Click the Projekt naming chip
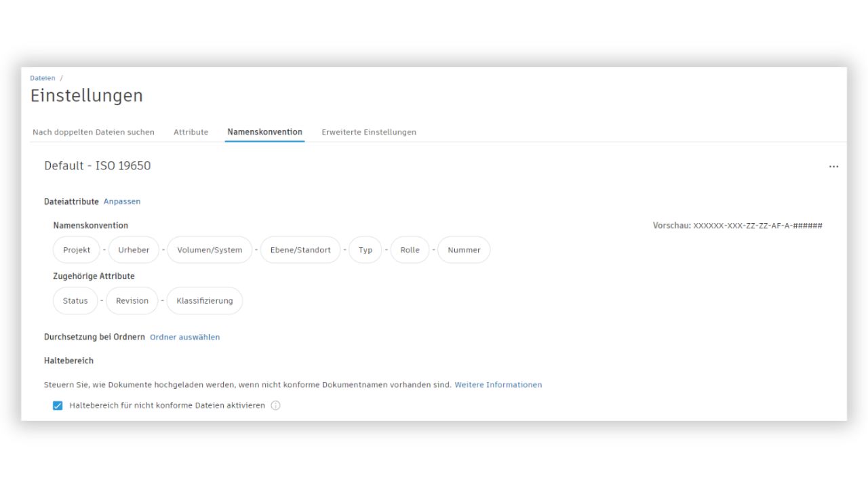This screenshot has height=488, width=868. (77, 250)
